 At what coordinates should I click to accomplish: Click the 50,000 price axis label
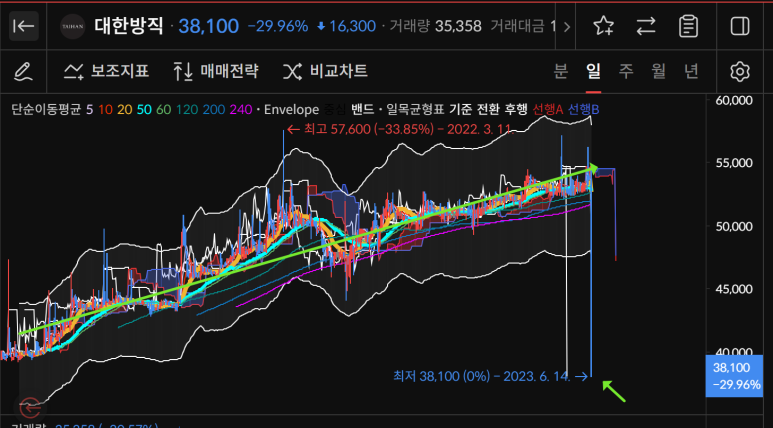[734, 226]
